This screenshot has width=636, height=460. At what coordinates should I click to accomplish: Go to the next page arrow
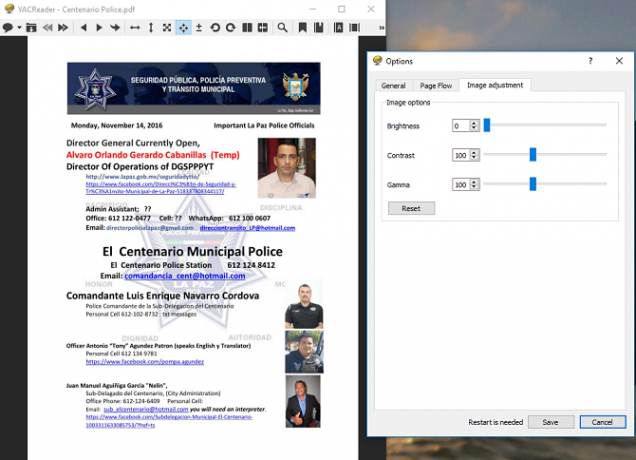99,28
